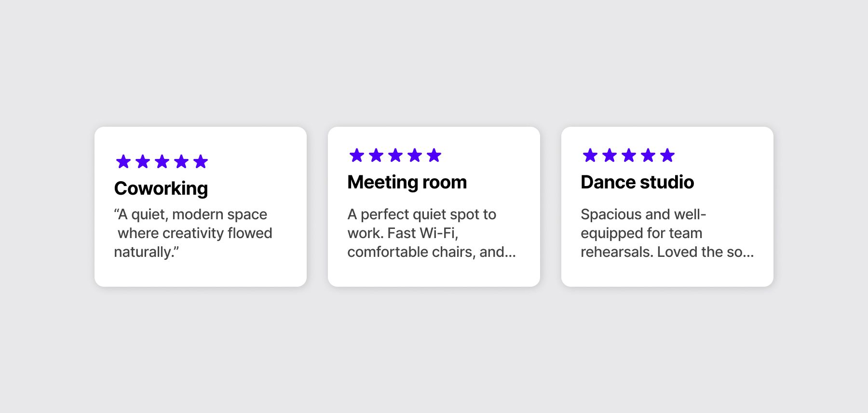Select first star of Dance studio rating

pyautogui.click(x=590, y=155)
